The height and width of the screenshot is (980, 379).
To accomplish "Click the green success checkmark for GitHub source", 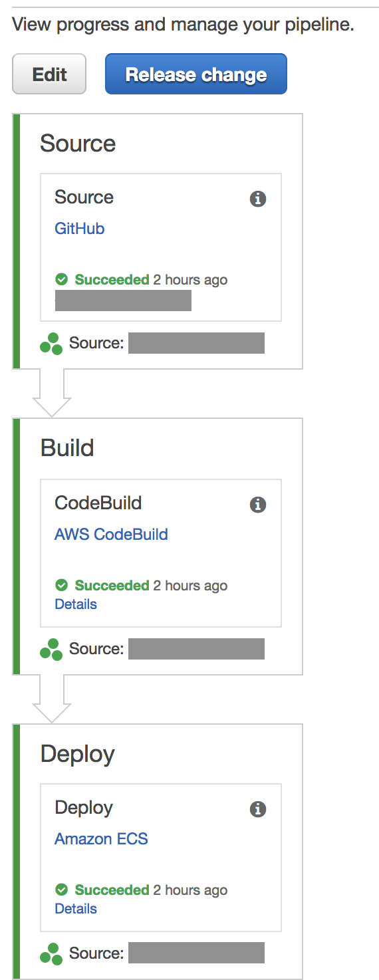I will 62,280.
